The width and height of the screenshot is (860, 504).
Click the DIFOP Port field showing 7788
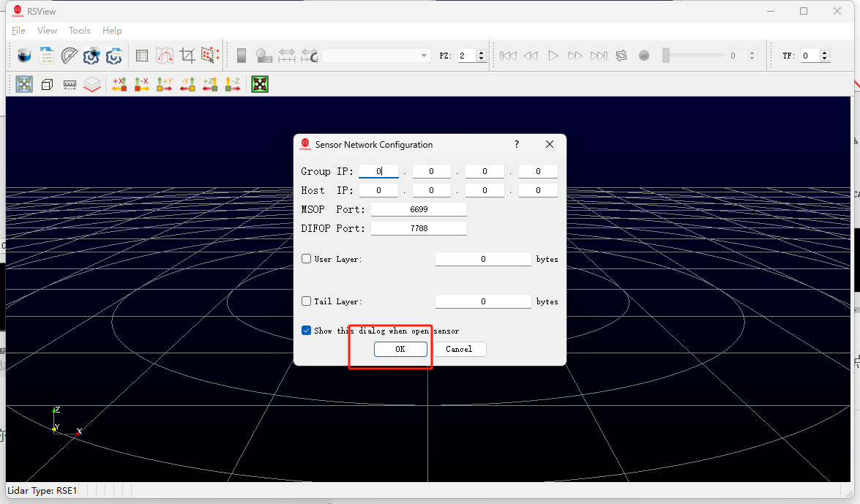pos(419,228)
